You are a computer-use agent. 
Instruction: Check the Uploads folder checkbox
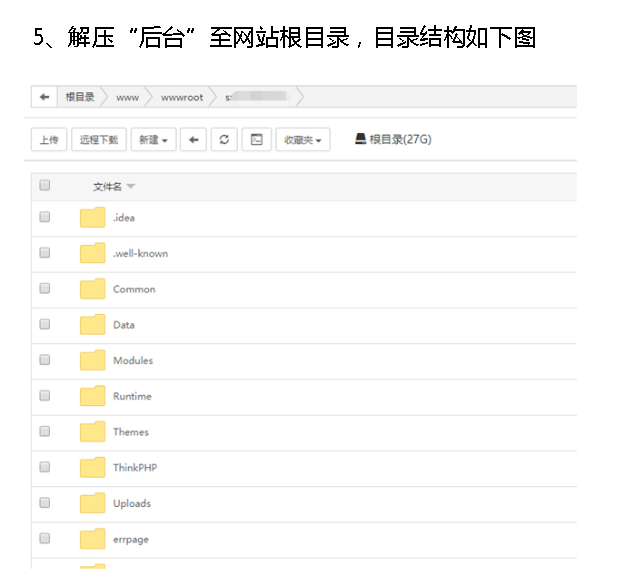(x=45, y=503)
